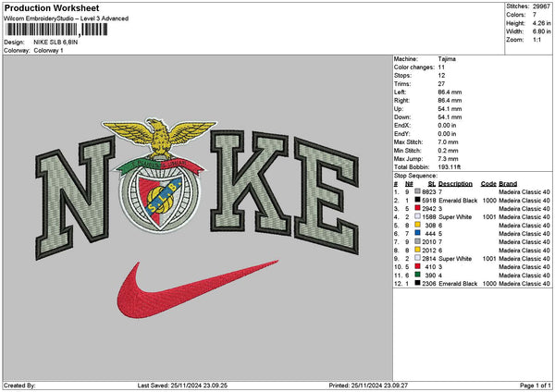Select the Color changes value 11
This screenshot has height=392, width=555.
[441, 67]
